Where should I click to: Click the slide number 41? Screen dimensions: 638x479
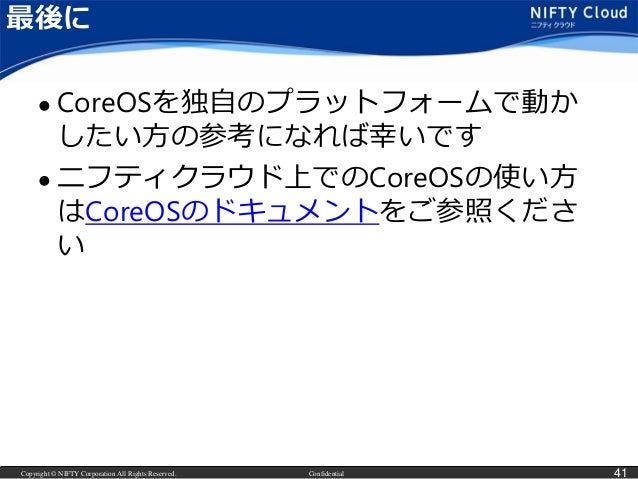[620, 472]
